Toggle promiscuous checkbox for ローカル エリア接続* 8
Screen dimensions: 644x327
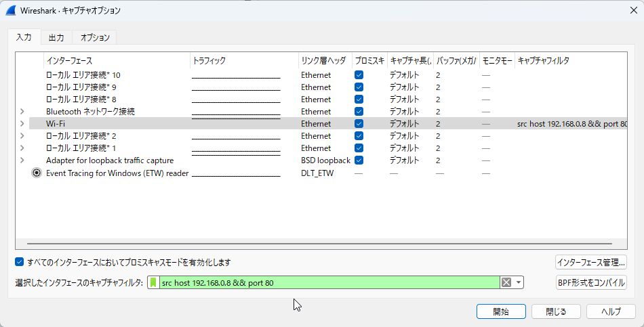pos(359,100)
